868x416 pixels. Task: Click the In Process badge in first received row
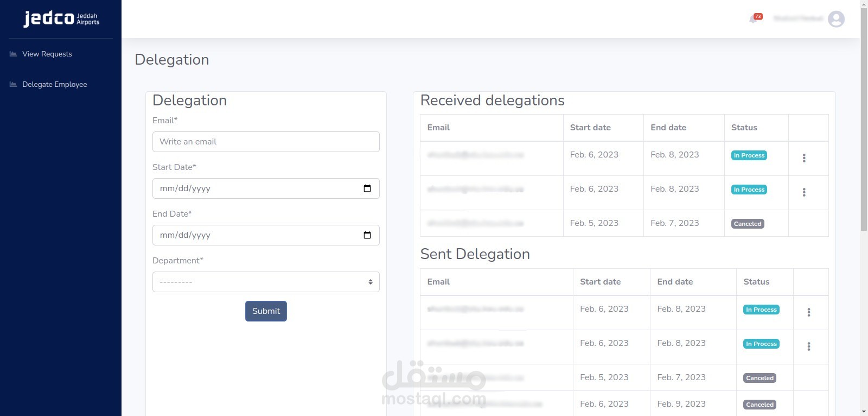click(749, 155)
